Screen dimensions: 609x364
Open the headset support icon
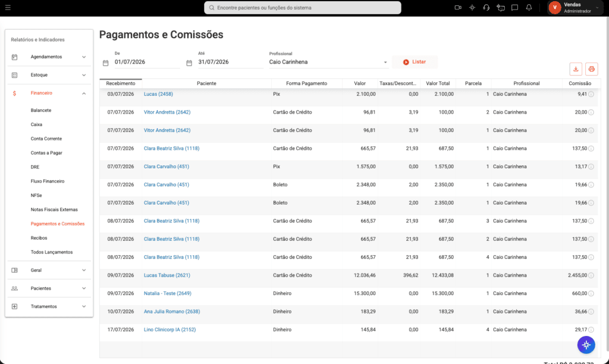[x=486, y=7]
